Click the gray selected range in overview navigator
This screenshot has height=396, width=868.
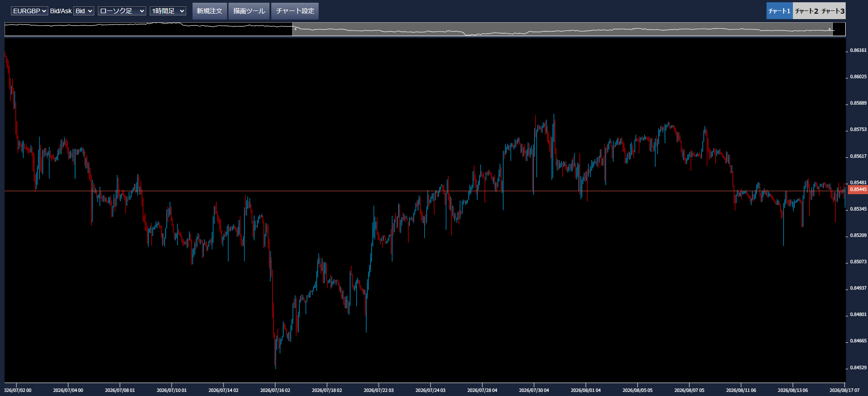click(x=562, y=29)
